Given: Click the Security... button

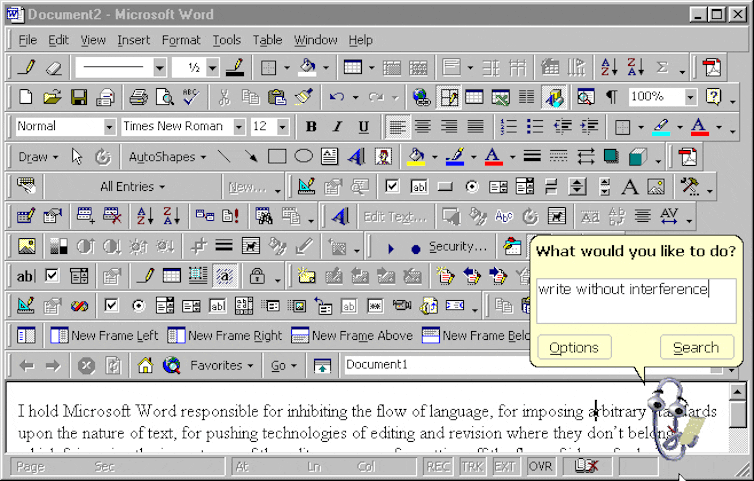Looking at the screenshot, I should pos(457,247).
